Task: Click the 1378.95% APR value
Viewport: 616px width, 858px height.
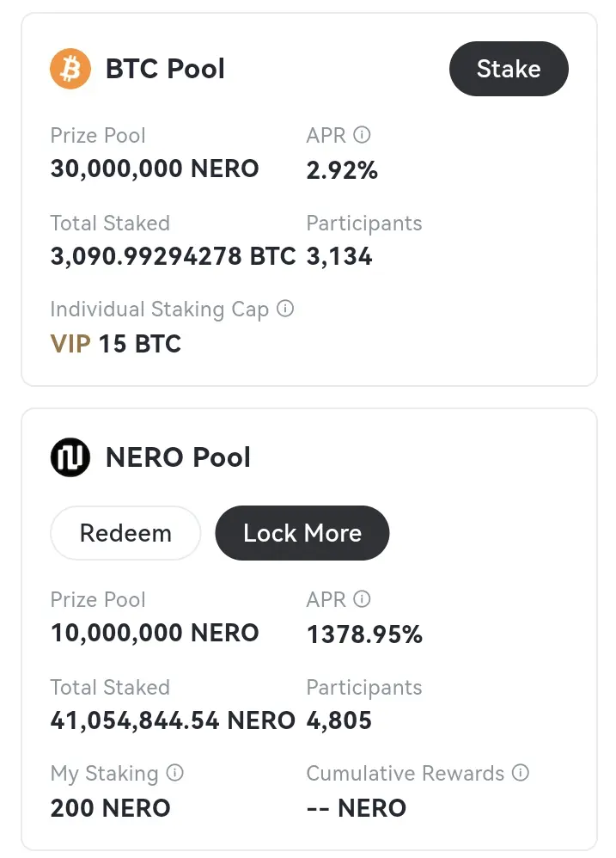Action: pyautogui.click(x=364, y=634)
